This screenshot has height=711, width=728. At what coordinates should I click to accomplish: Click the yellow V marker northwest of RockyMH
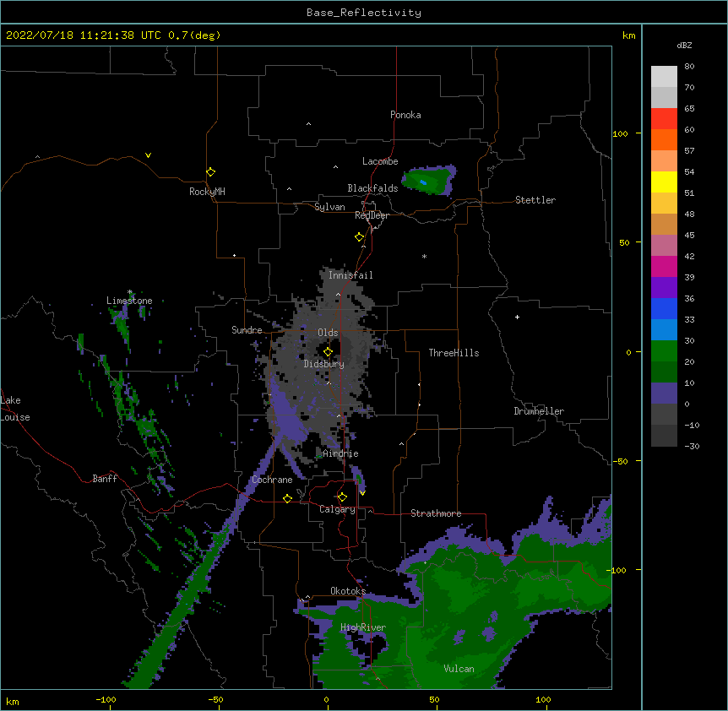click(148, 155)
